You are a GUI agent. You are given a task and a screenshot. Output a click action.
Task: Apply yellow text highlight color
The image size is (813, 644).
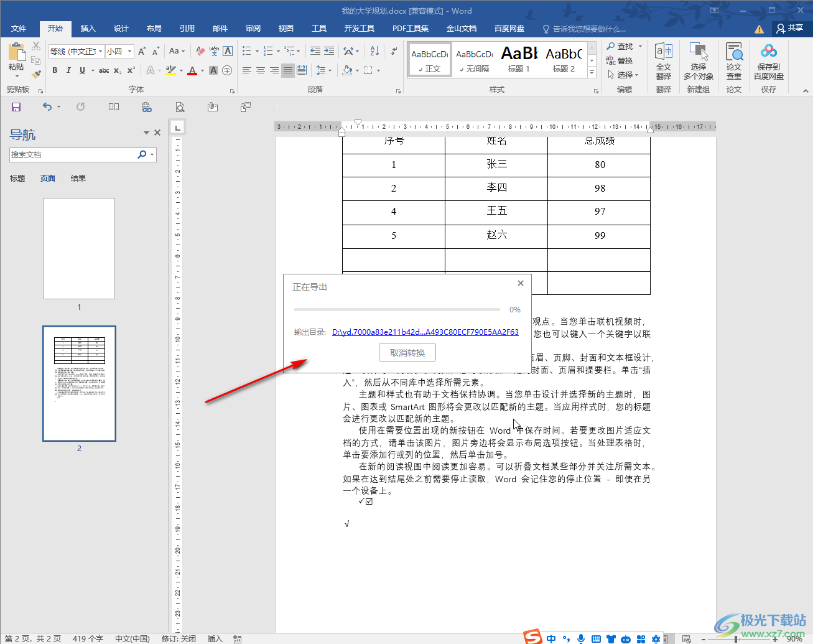(171, 70)
